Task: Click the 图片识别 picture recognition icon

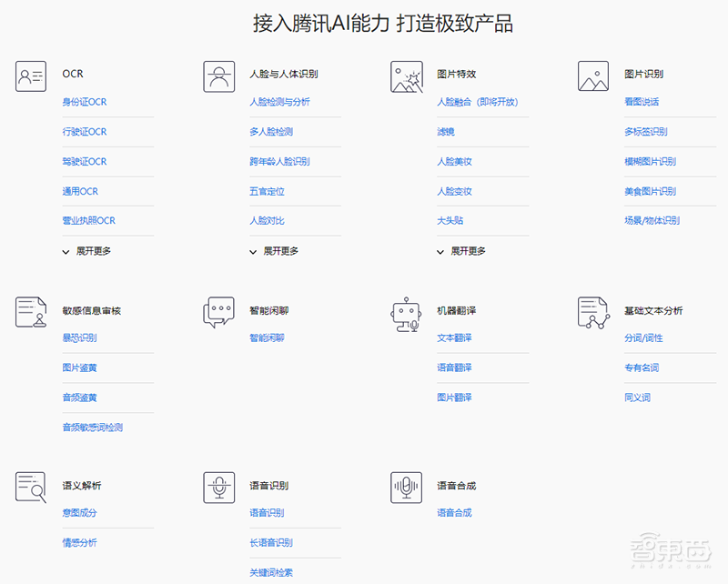Action: click(593, 76)
